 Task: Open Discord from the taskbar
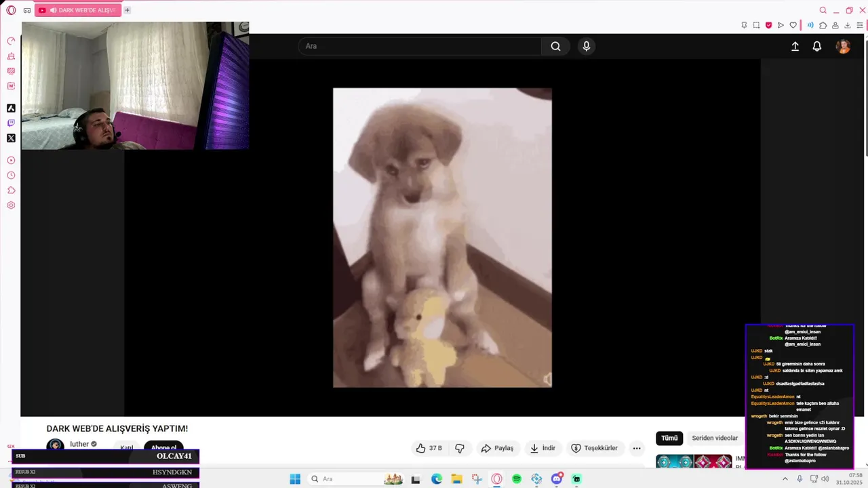[x=557, y=479]
